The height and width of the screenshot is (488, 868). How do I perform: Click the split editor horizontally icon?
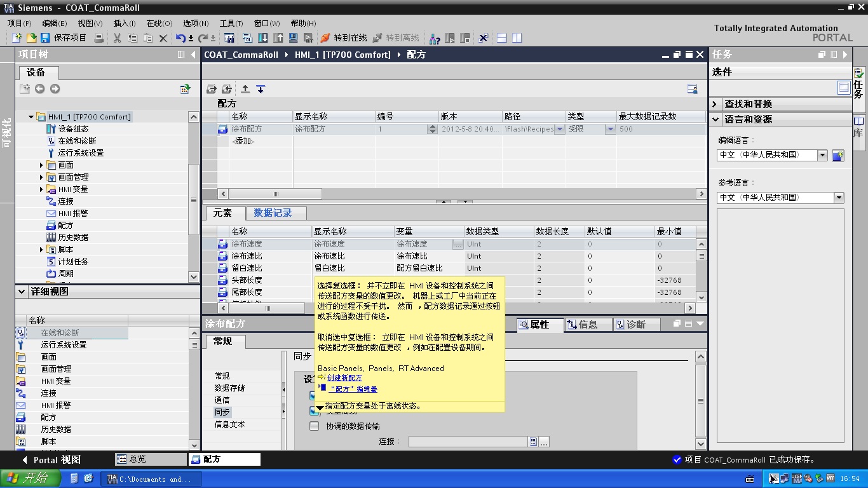(x=501, y=38)
